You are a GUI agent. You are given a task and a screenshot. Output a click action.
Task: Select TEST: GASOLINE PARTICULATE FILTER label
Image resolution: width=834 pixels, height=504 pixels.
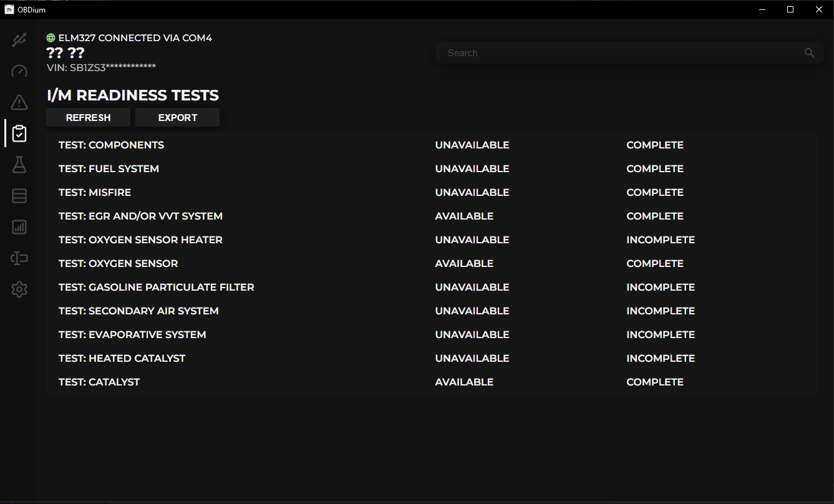pos(157,287)
